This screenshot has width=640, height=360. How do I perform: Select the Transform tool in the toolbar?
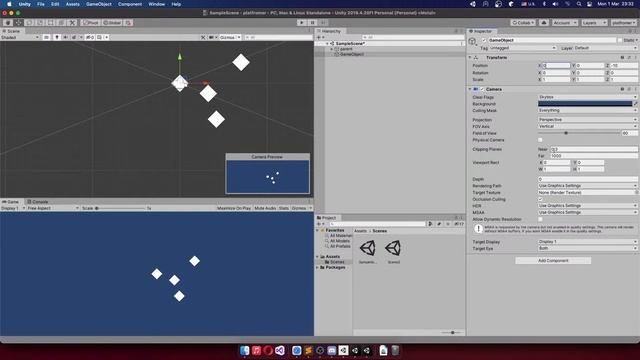click(x=61, y=22)
